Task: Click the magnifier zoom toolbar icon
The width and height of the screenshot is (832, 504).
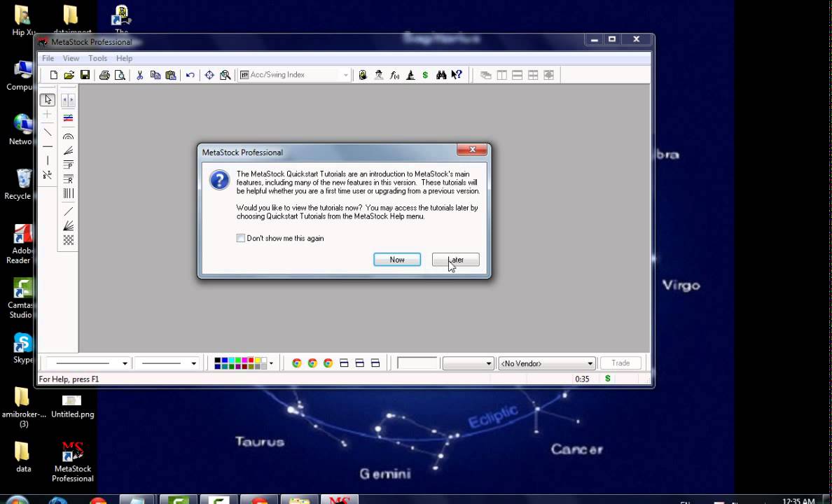Action: click(x=226, y=76)
